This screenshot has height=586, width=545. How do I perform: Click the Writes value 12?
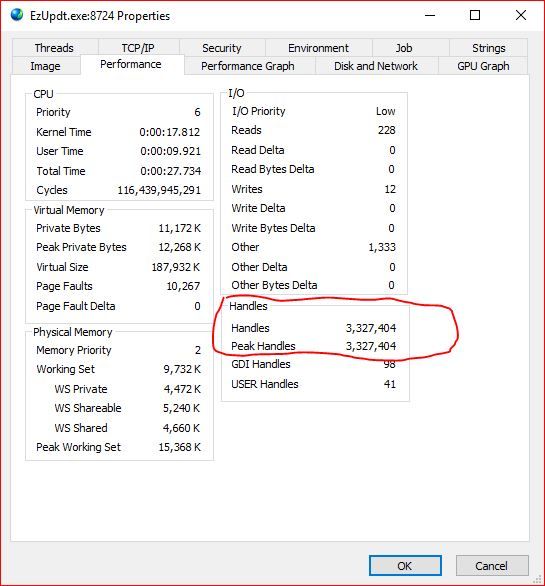click(x=390, y=189)
